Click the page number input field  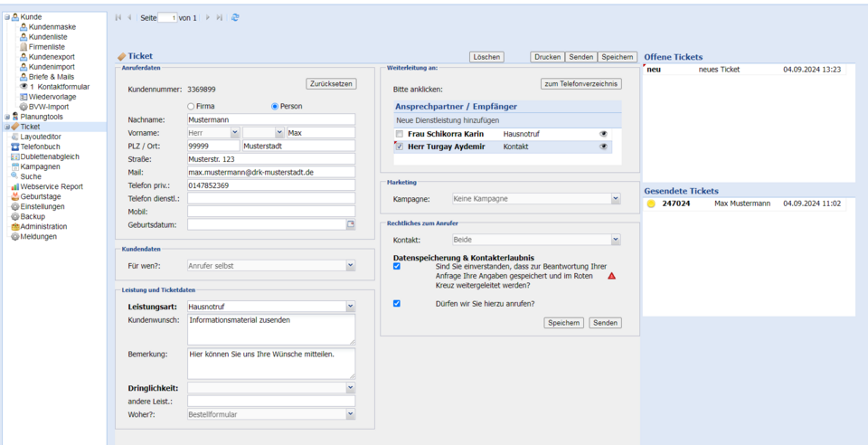click(x=167, y=18)
